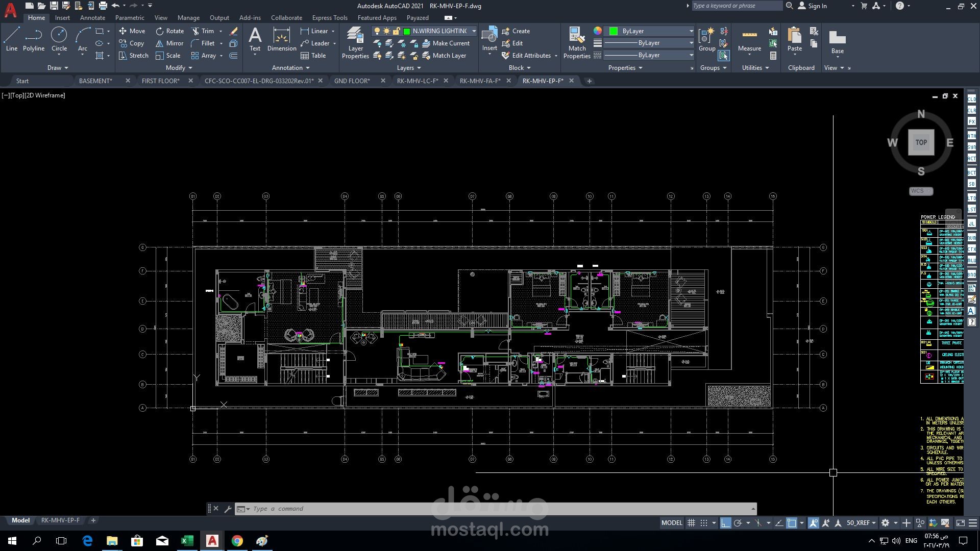The height and width of the screenshot is (551, 980).
Task: Open Excel from the Windows taskbar
Action: (187, 541)
